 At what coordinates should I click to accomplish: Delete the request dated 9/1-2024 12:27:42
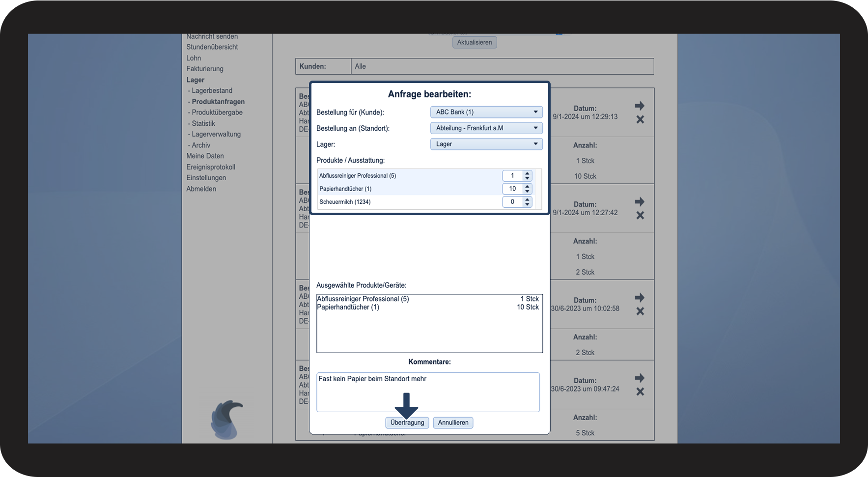[x=640, y=215]
